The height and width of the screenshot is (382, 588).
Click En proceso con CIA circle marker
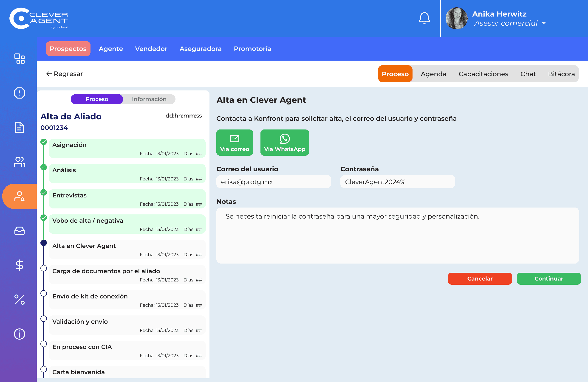coord(44,344)
